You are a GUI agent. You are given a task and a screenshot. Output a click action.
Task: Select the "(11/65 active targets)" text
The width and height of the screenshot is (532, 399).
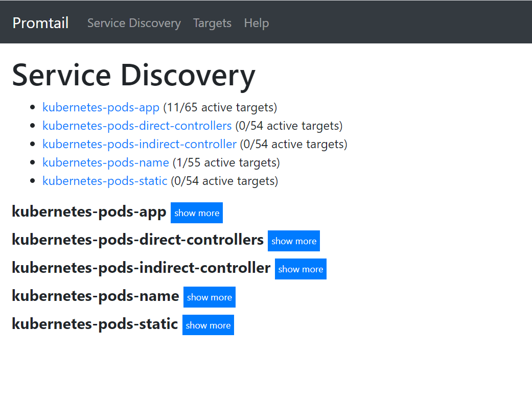click(220, 108)
